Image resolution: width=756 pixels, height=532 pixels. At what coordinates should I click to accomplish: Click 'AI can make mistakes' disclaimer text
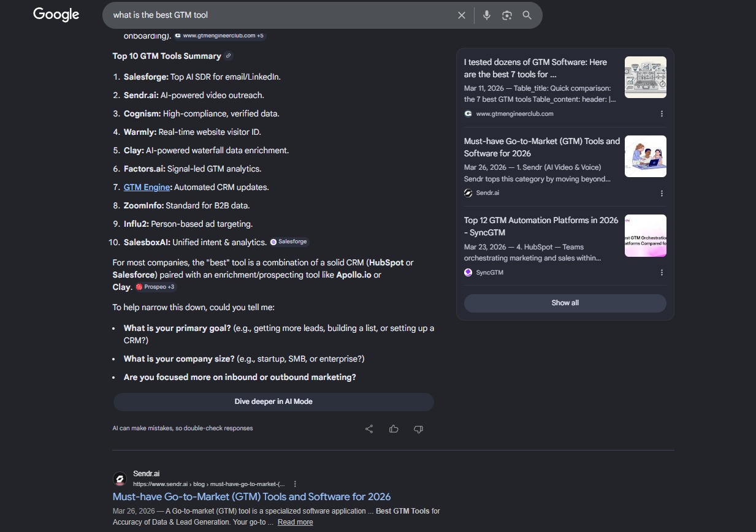(x=183, y=428)
